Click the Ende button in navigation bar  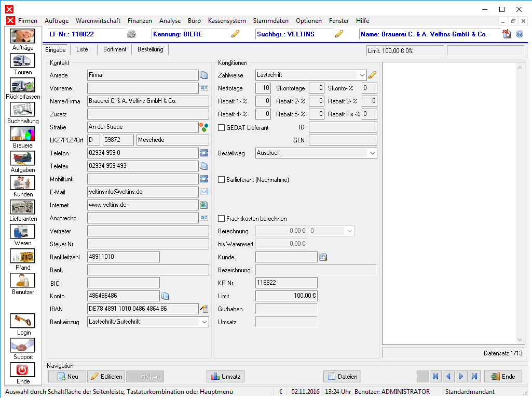(x=503, y=377)
